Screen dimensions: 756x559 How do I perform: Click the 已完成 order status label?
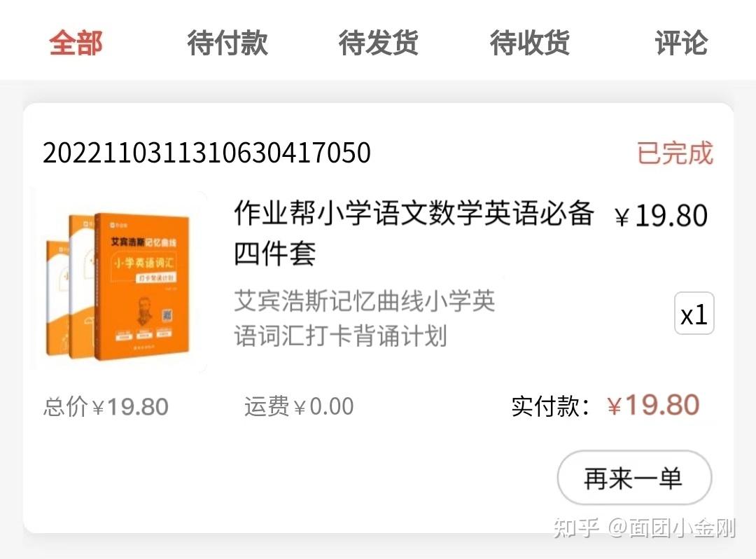coord(675,153)
